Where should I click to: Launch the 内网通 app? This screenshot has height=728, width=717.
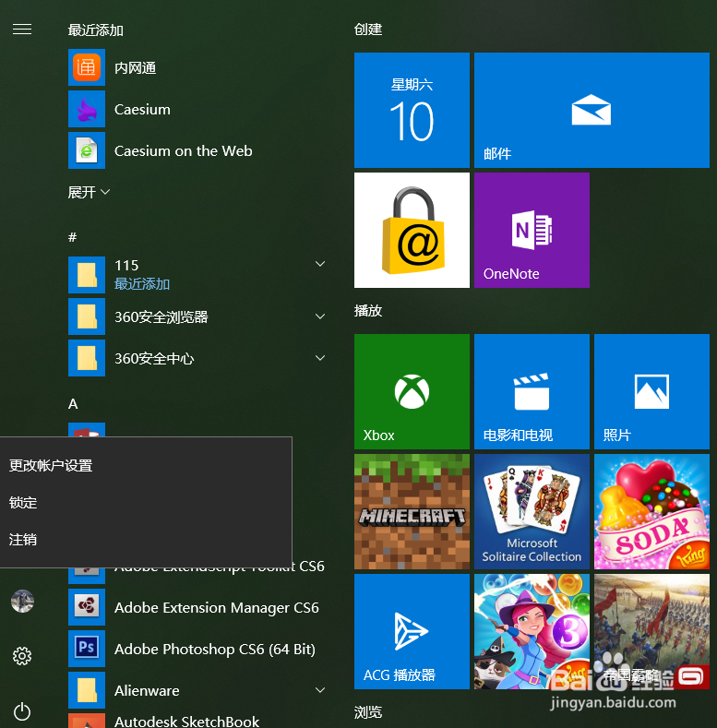(197, 67)
